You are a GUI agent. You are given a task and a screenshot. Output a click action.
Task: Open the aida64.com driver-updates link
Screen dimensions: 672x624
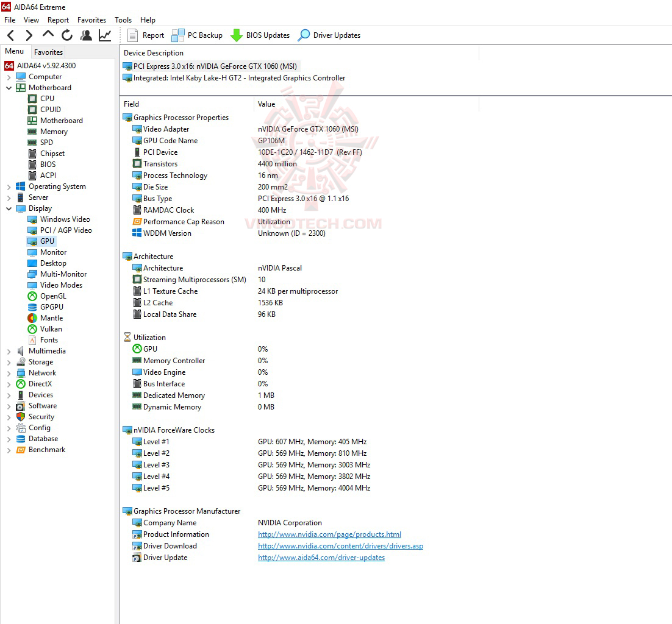point(321,558)
